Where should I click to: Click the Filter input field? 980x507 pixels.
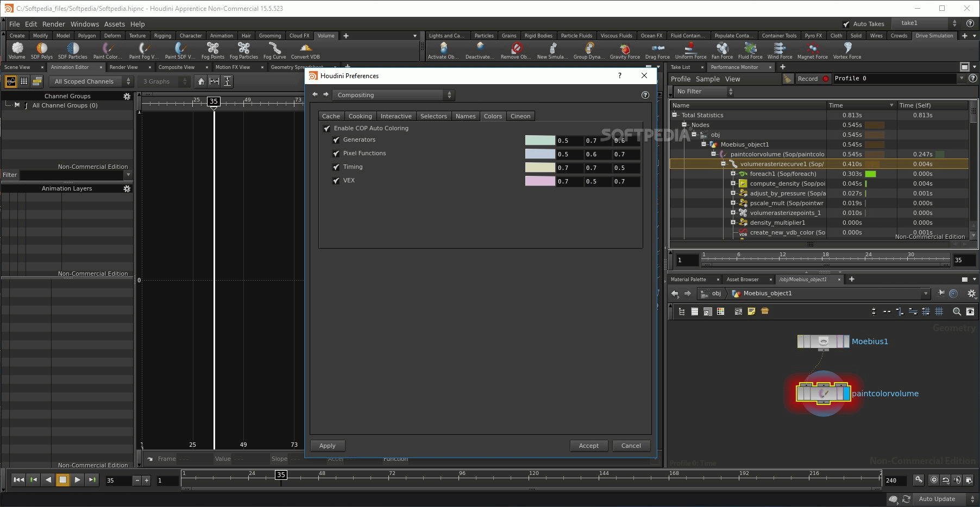[72, 175]
